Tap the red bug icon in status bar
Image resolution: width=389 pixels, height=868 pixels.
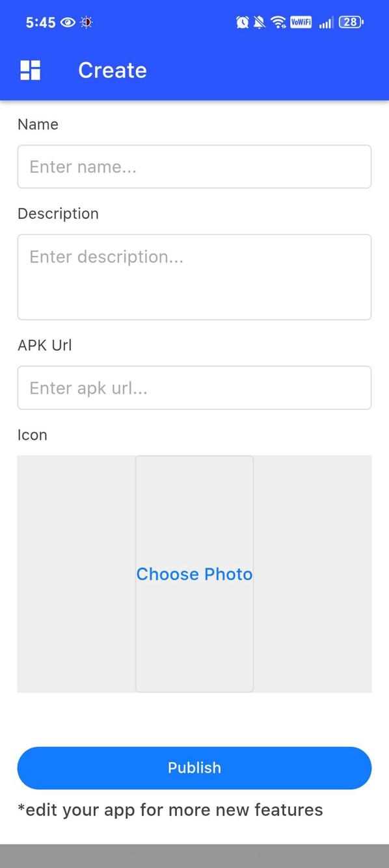86,23
